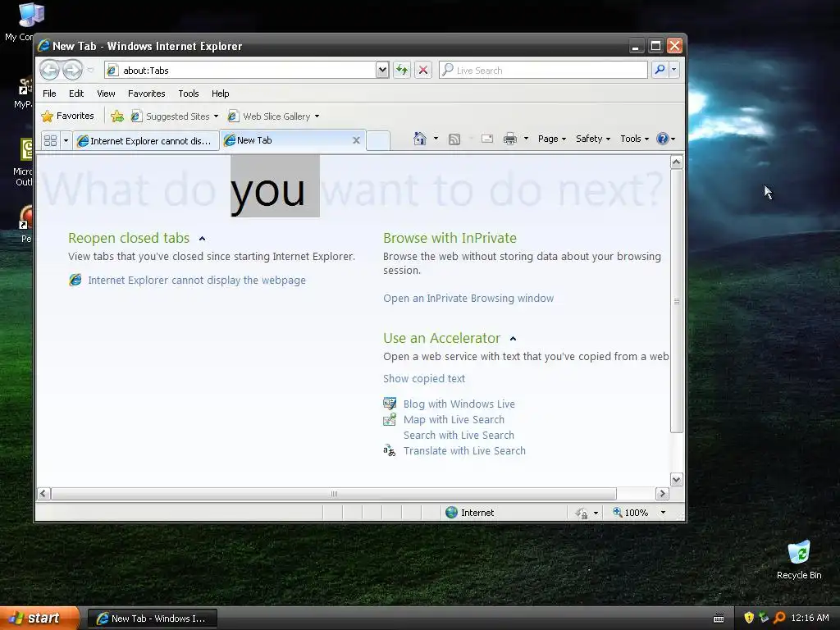Open the tab list dropdown arrow
This screenshot has width=840, height=630.
pos(66,140)
